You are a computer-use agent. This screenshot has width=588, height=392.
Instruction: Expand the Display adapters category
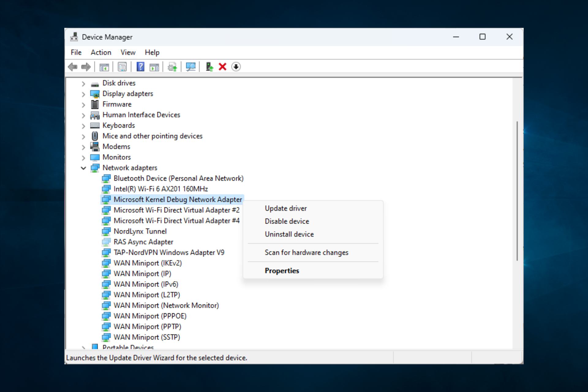[83, 94]
